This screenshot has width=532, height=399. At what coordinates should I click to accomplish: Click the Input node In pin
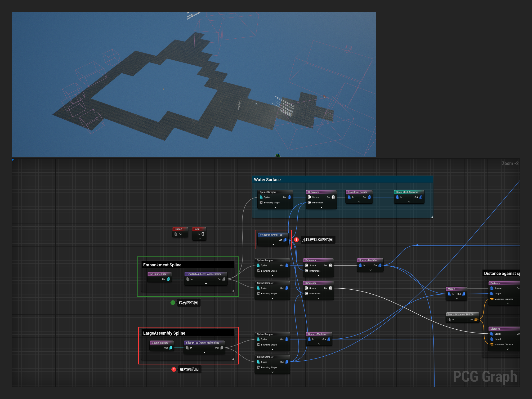pyautogui.click(x=203, y=234)
